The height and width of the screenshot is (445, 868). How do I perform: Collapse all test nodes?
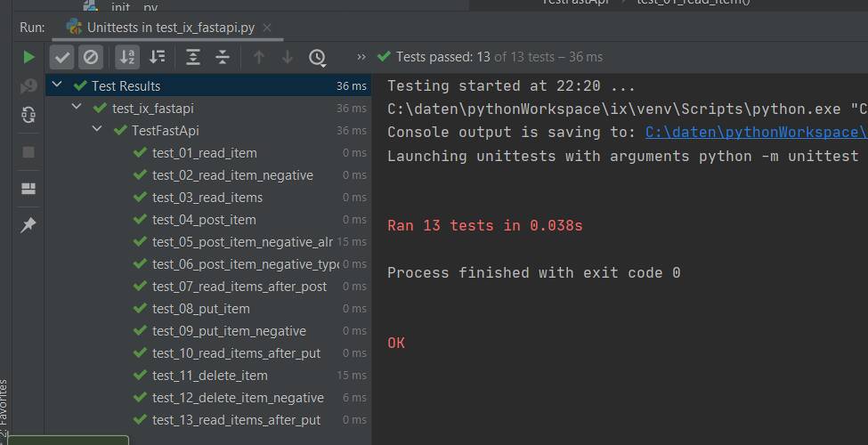pyautogui.click(x=223, y=57)
